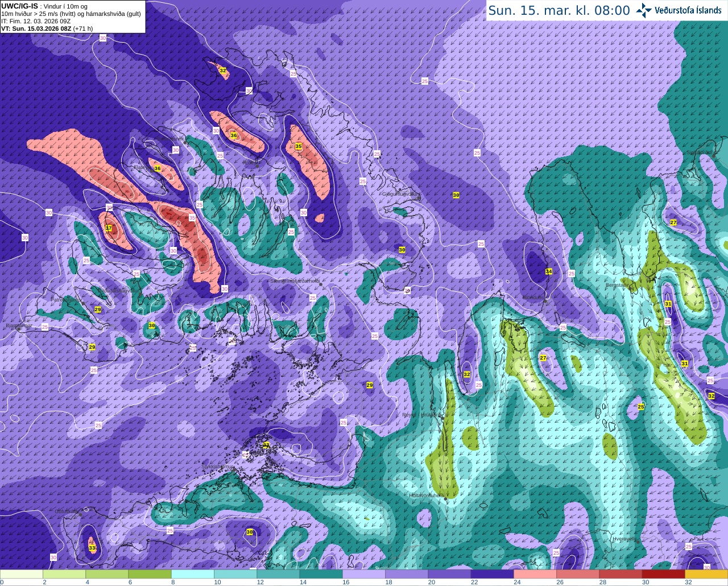This screenshot has width=728, height=586.
Task: Select the 28–30 red legend swatch
Action: [621, 573]
